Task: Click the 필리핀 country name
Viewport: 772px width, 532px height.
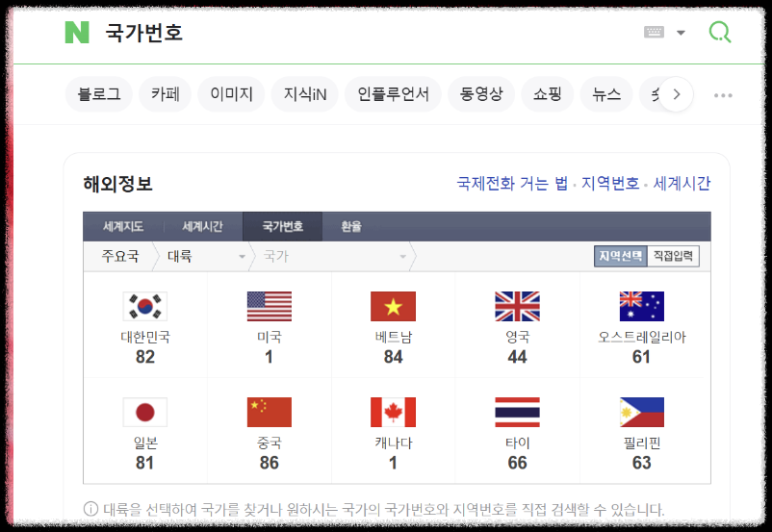Action: pos(641,443)
